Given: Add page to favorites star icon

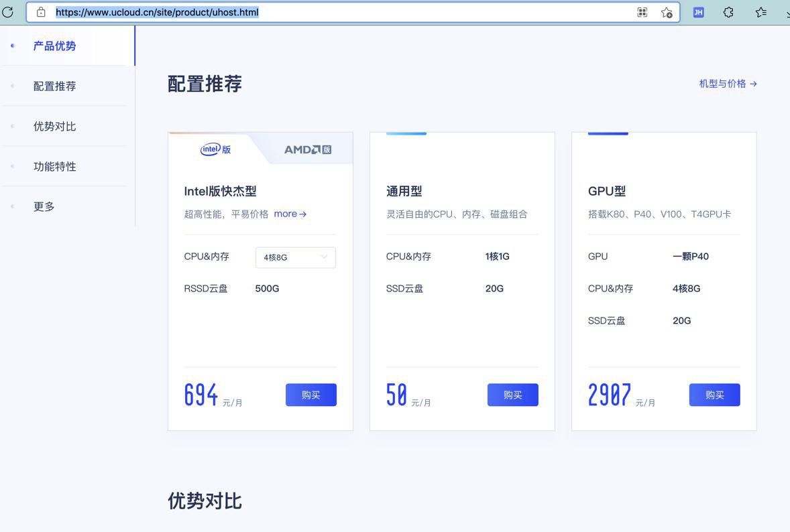Looking at the screenshot, I should tap(667, 13).
